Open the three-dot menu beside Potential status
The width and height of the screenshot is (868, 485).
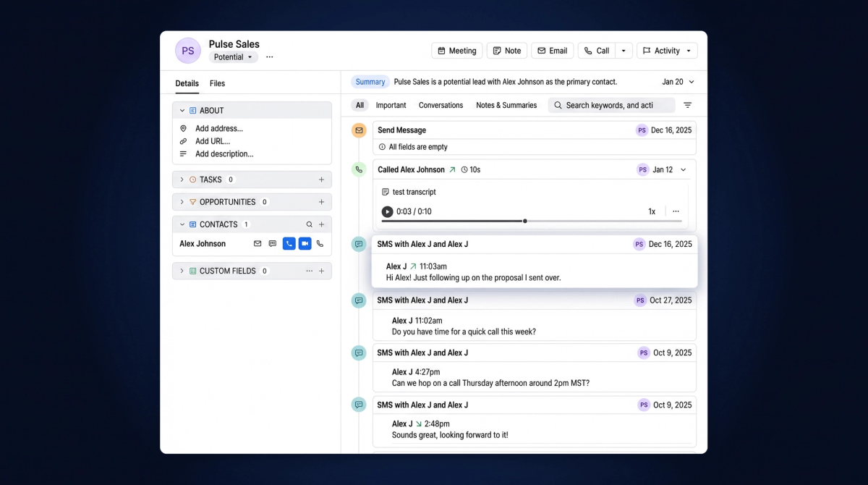(x=270, y=57)
